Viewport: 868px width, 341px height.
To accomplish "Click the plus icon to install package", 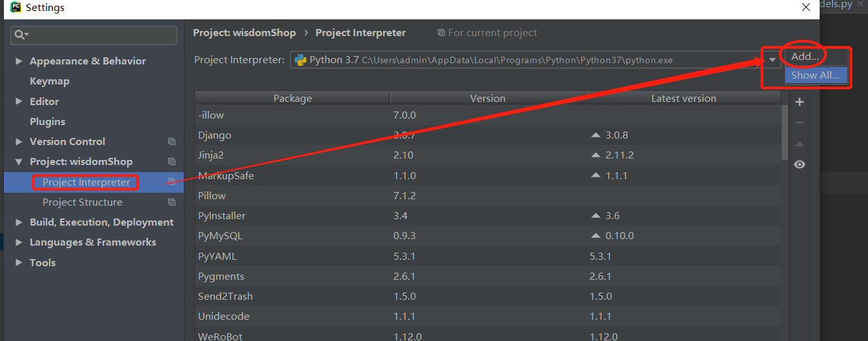I will click(800, 102).
